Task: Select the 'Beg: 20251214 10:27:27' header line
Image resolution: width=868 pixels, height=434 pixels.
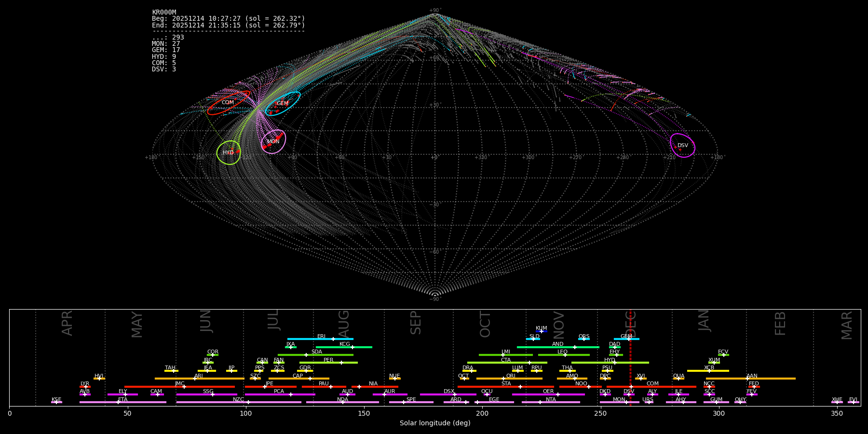Action: [x=229, y=19]
